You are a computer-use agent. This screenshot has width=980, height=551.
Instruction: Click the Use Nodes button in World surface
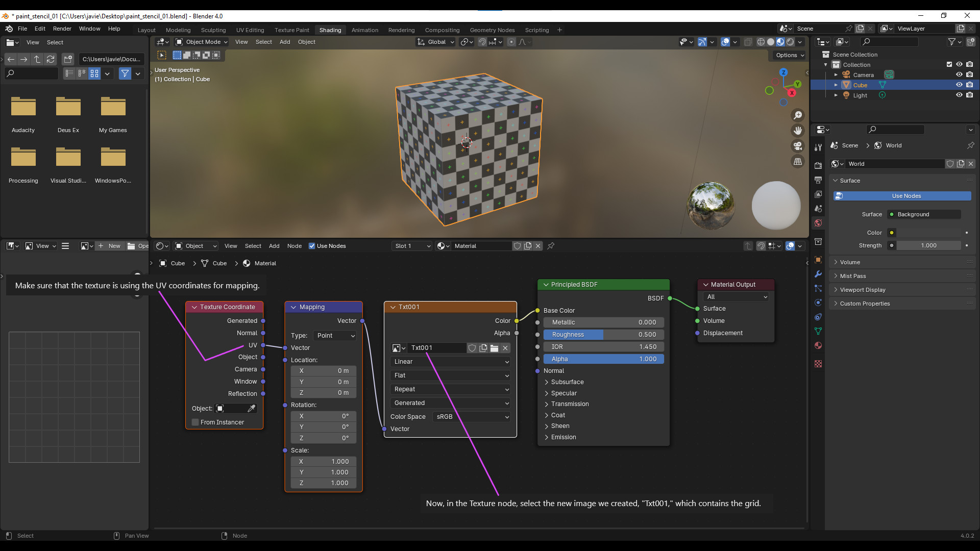pos(902,196)
